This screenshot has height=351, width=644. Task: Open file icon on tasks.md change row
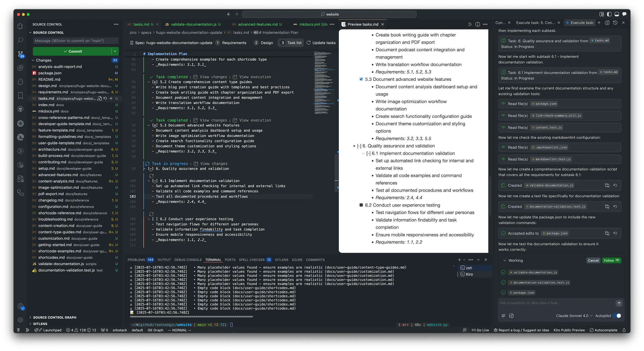[x=100, y=98]
